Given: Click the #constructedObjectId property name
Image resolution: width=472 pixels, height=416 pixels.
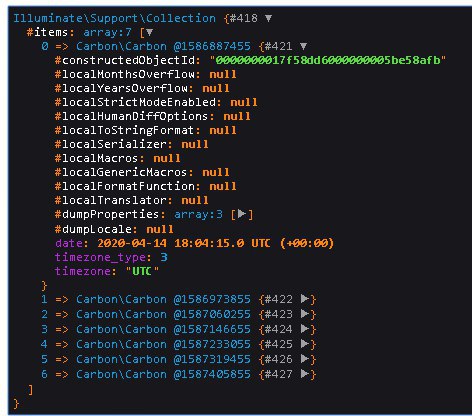Looking at the screenshot, I should 125,60.
